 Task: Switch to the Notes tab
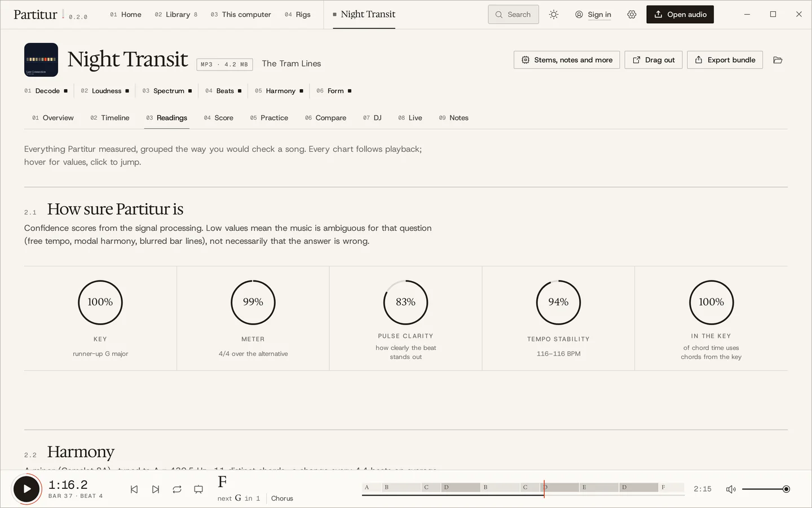[x=454, y=118]
